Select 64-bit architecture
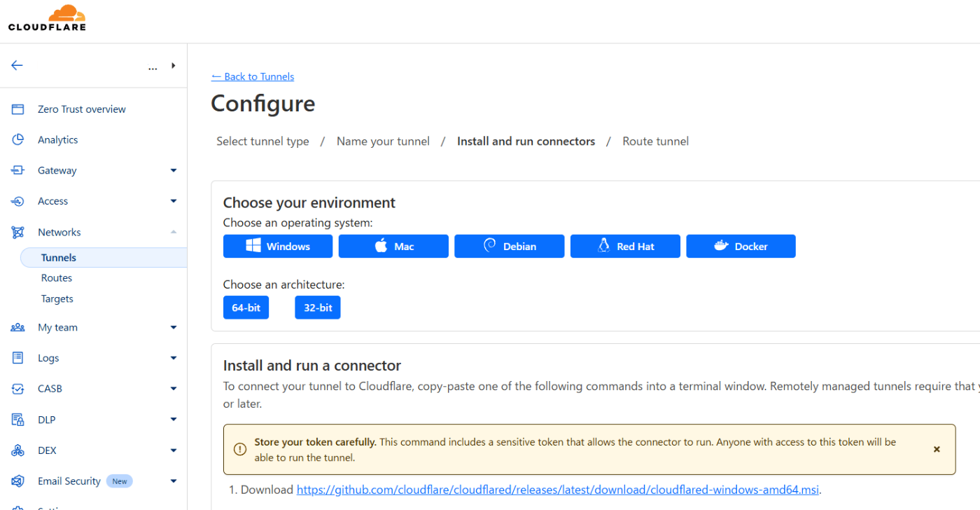The height and width of the screenshot is (510, 980). tap(246, 308)
